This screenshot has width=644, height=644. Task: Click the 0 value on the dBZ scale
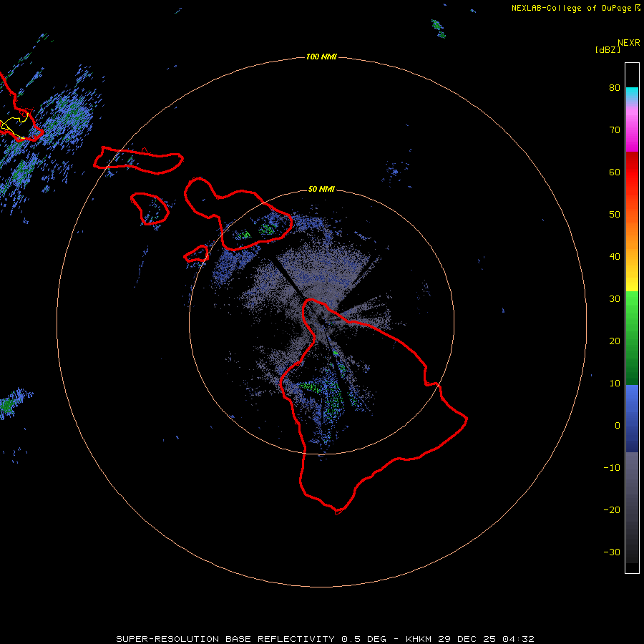(x=618, y=426)
